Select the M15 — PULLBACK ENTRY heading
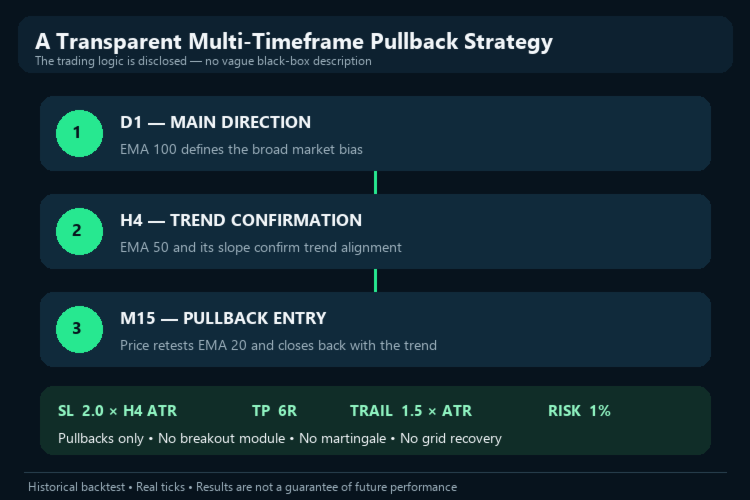Screen dimensions: 750x500 click(x=223, y=319)
